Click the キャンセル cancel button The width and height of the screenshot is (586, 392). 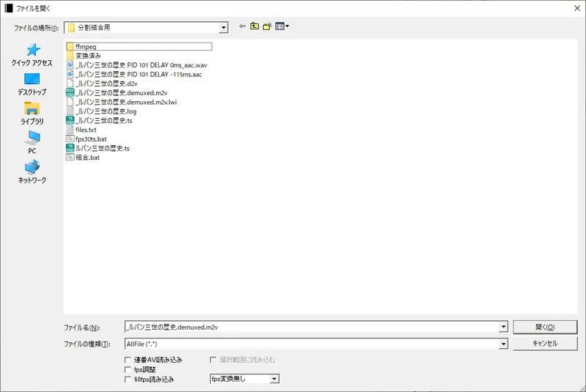(544, 344)
